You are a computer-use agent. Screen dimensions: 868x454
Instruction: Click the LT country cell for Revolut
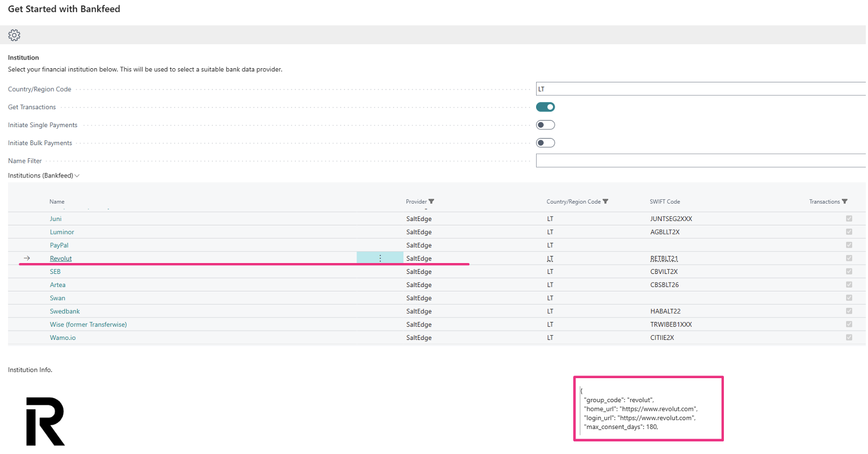pyautogui.click(x=550, y=259)
